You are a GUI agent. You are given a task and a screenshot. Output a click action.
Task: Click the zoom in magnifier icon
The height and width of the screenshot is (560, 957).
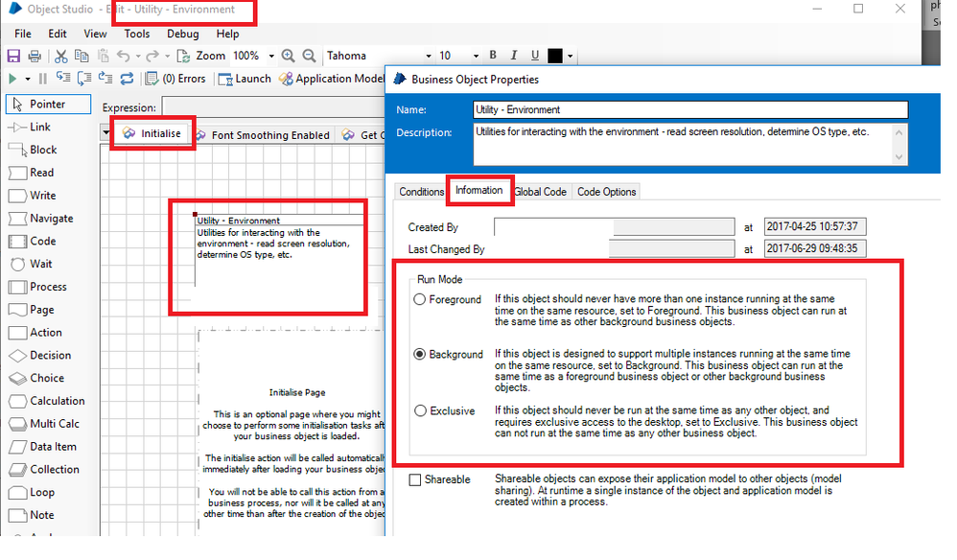click(290, 57)
